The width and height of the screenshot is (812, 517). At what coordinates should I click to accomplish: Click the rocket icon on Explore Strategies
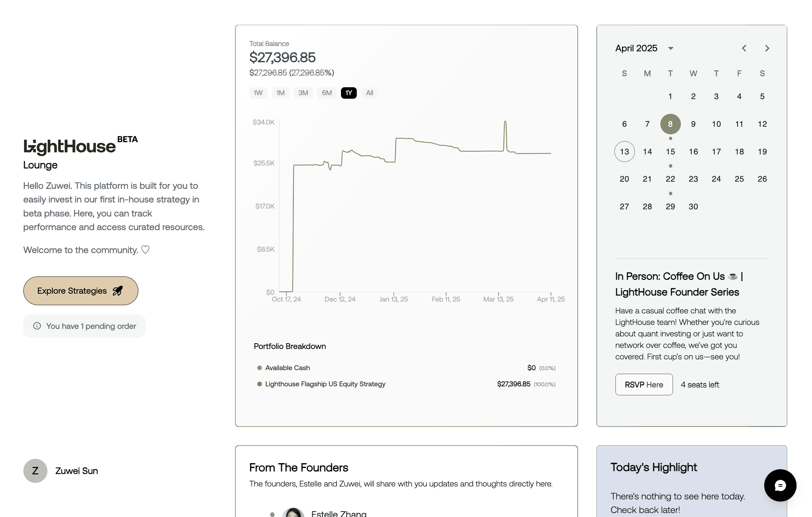tap(117, 291)
